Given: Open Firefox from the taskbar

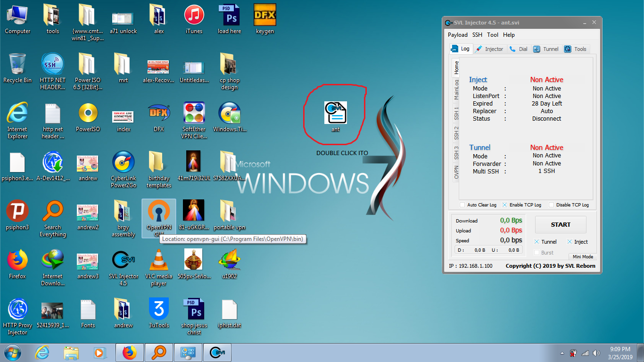Looking at the screenshot, I should click(129, 353).
